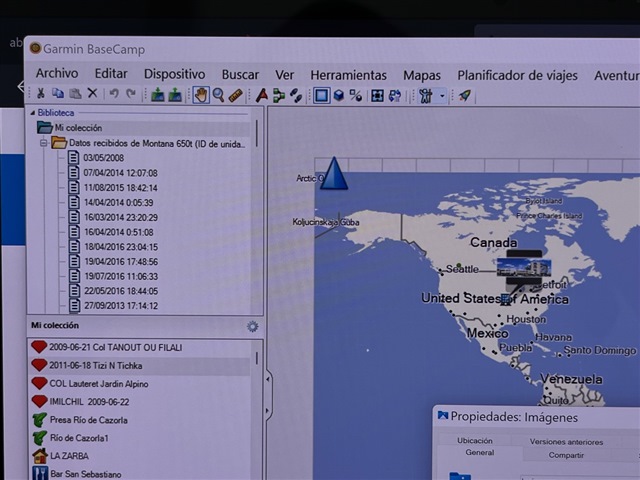
Task: Open the Archivo menu
Action: [57, 73]
